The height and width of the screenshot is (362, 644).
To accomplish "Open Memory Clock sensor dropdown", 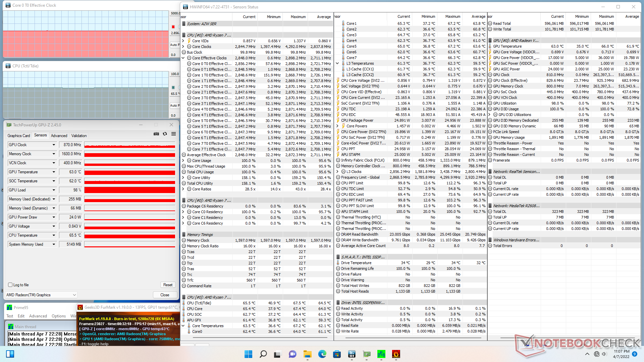I will point(54,154).
